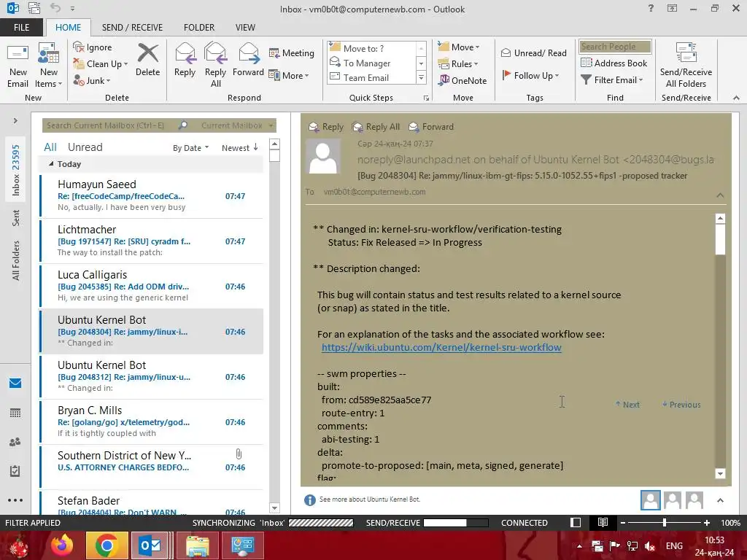
Task: Switch to the FOLDER tab
Action: [x=199, y=27]
